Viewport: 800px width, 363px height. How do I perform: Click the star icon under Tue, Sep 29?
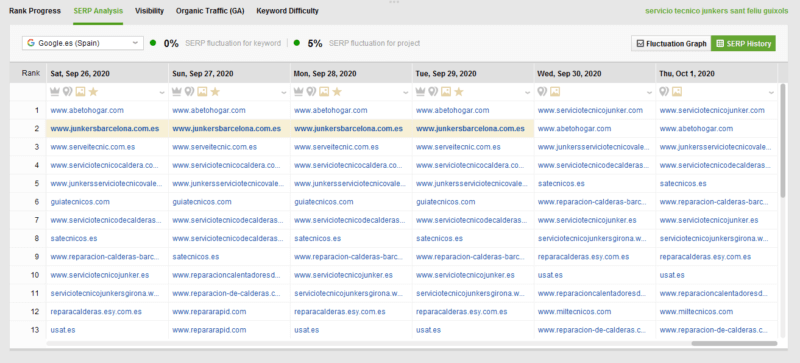pos(459,92)
